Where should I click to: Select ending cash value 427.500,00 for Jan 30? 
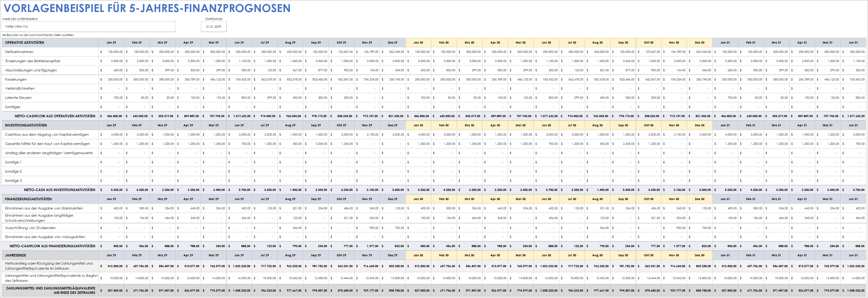(418, 291)
